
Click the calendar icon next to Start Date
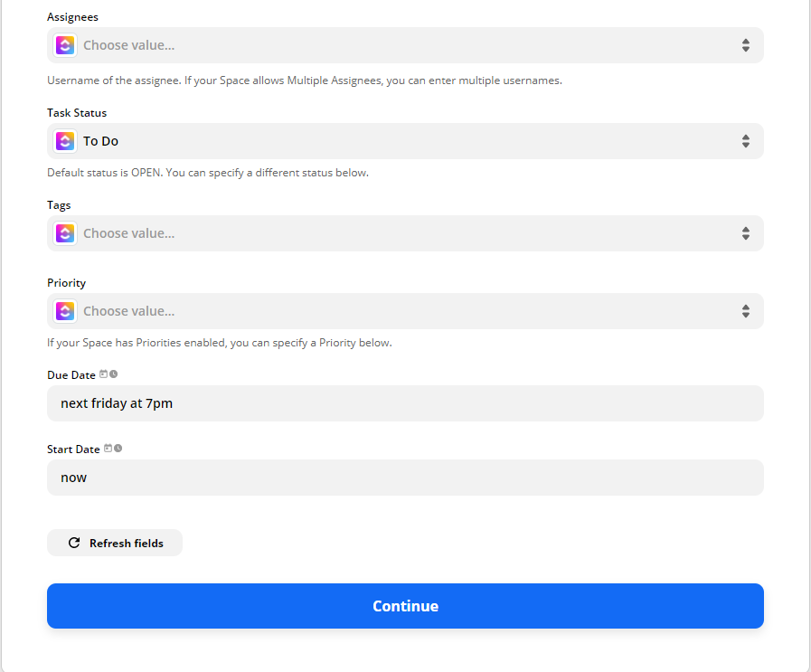point(108,448)
